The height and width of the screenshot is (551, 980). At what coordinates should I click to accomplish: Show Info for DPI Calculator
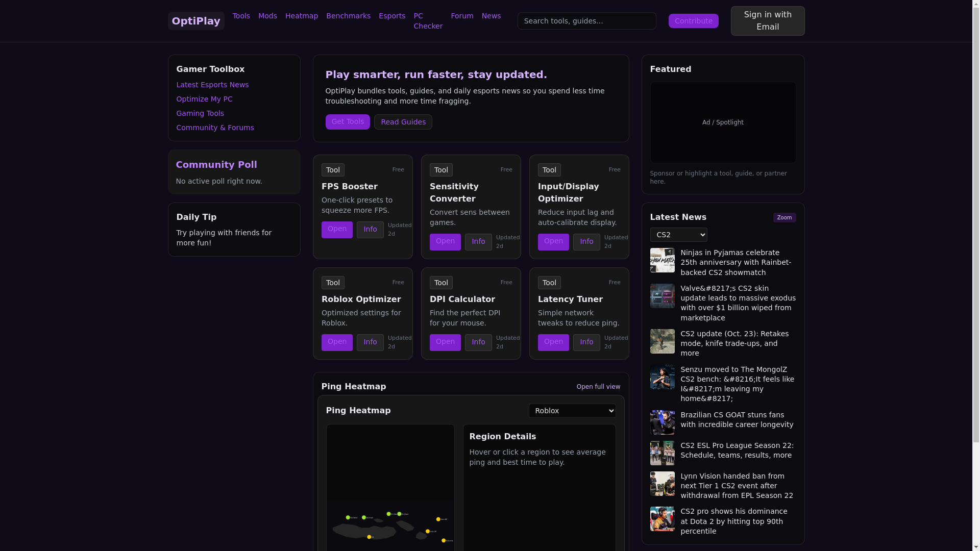click(x=478, y=342)
